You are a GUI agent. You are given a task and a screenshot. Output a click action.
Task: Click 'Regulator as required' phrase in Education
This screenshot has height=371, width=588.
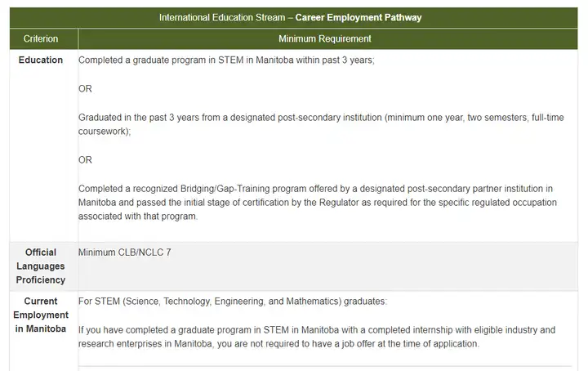coord(363,203)
